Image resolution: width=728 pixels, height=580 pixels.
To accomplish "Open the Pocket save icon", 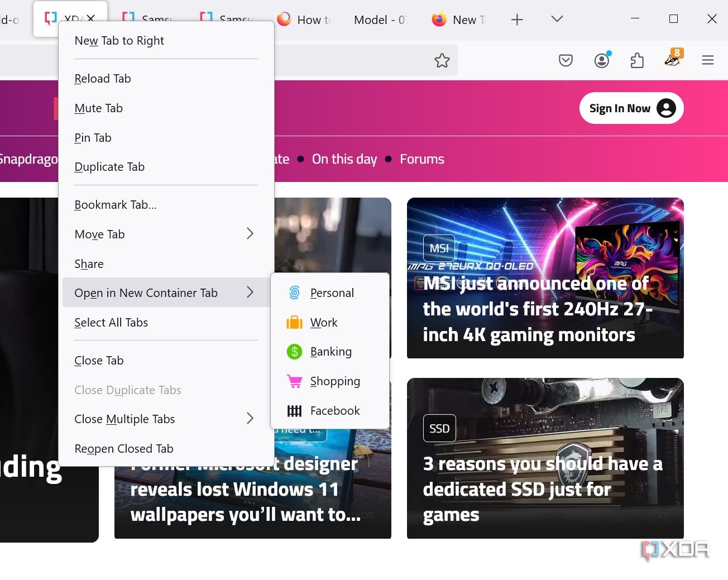I will [566, 60].
